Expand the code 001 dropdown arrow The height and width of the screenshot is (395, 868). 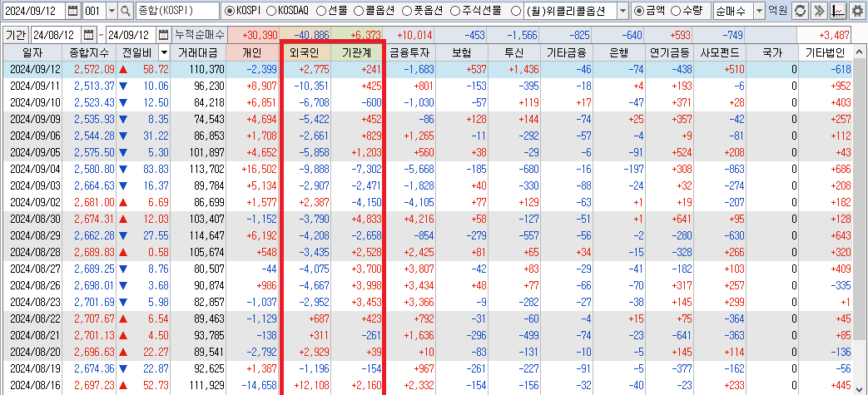[x=112, y=11]
